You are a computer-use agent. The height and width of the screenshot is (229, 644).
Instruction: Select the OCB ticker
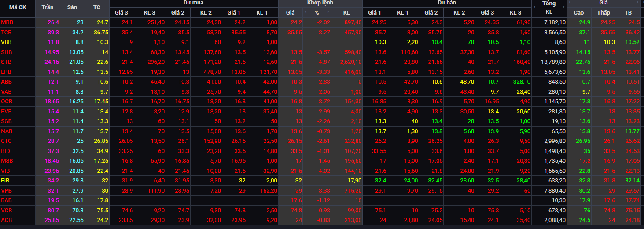(x=7, y=101)
